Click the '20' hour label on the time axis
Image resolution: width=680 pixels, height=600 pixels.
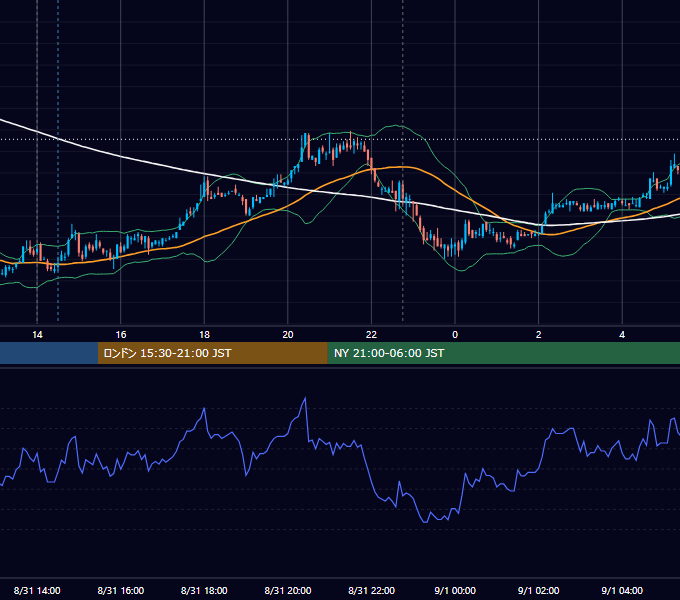[x=288, y=335]
